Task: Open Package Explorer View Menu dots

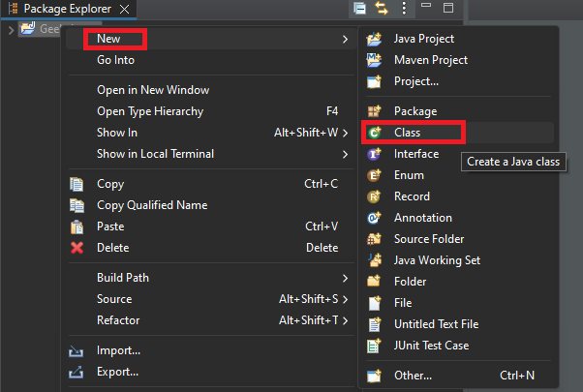Action: (404, 8)
